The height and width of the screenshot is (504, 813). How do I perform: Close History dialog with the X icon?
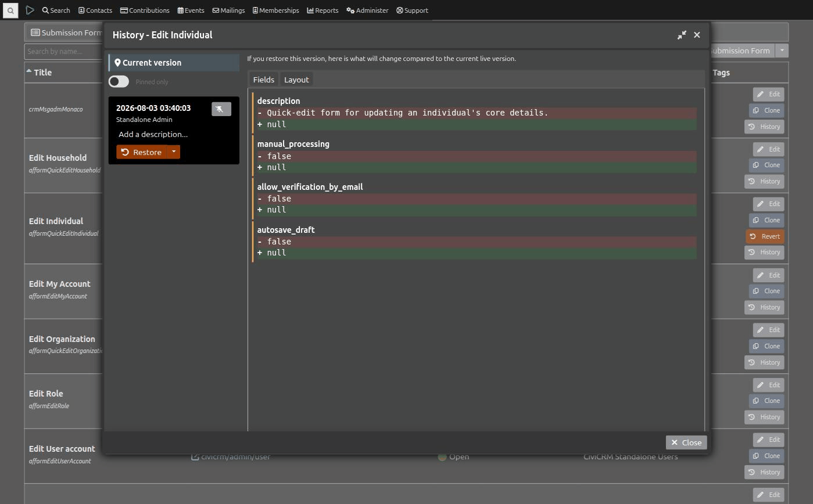click(x=697, y=35)
